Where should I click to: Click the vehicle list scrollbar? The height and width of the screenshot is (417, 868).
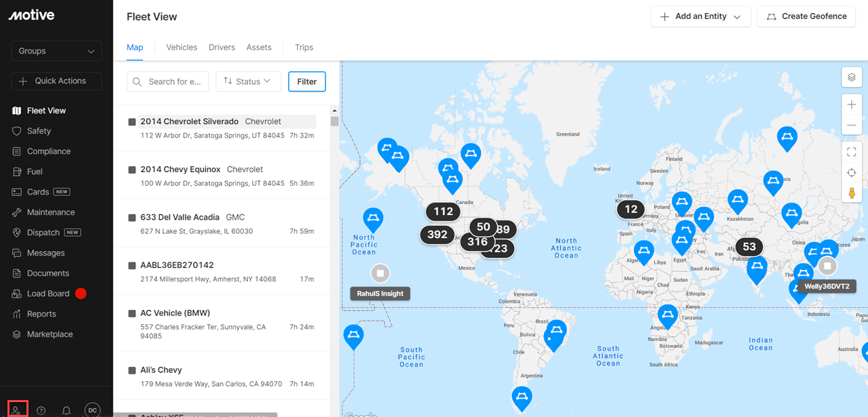point(334,121)
